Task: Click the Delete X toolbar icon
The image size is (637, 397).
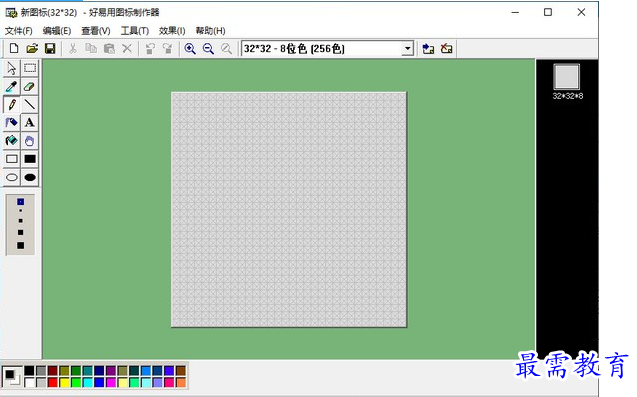Action: tap(127, 49)
